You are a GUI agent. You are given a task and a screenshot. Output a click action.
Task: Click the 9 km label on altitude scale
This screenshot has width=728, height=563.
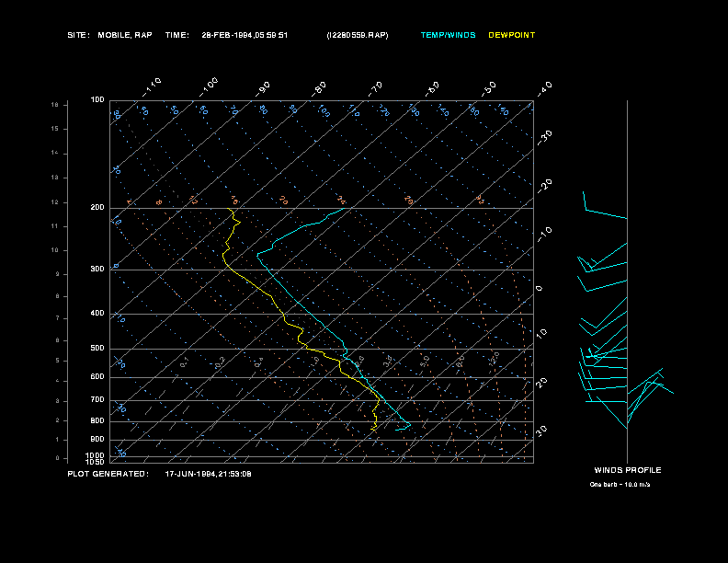[x=58, y=274]
